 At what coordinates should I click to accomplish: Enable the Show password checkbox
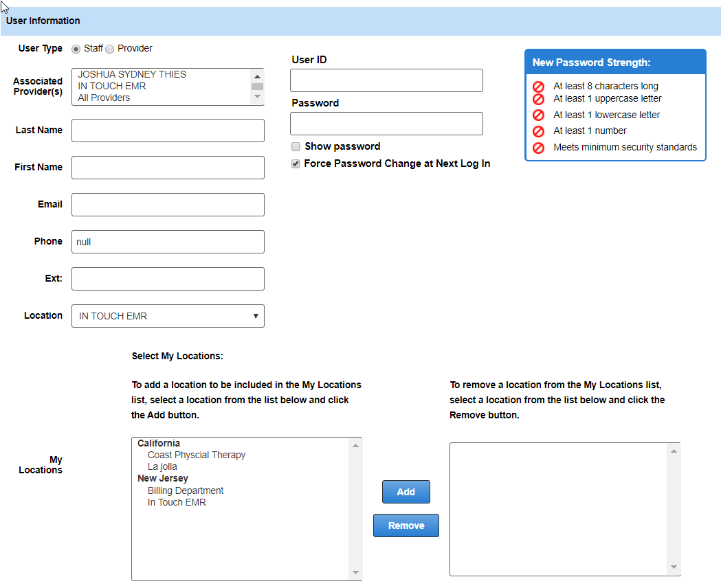pos(296,146)
